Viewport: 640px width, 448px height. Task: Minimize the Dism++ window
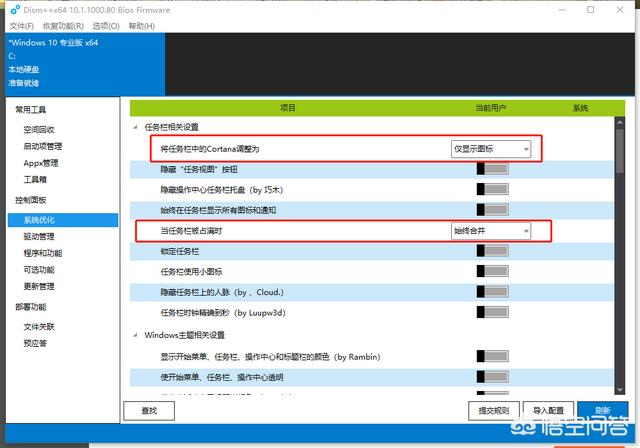[x=562, y=10]
